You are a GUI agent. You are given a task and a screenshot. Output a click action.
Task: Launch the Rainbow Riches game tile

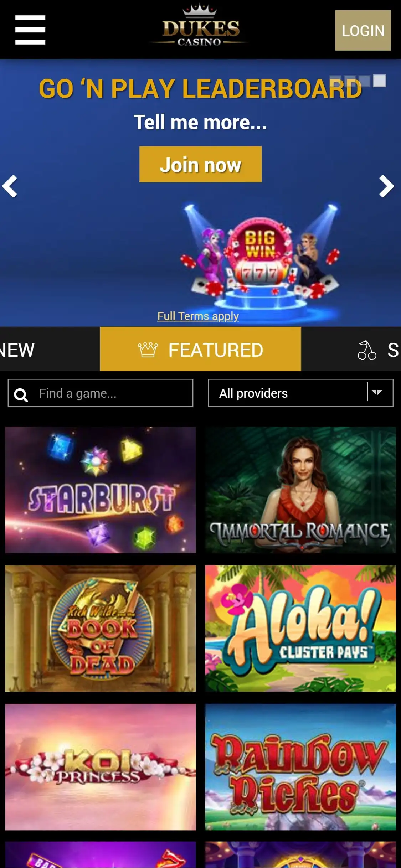pyautogui.click(x=300, y=767)
